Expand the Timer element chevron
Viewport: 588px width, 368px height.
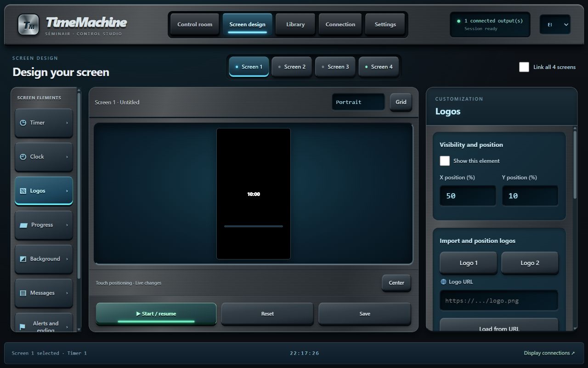tap(67, 123)
